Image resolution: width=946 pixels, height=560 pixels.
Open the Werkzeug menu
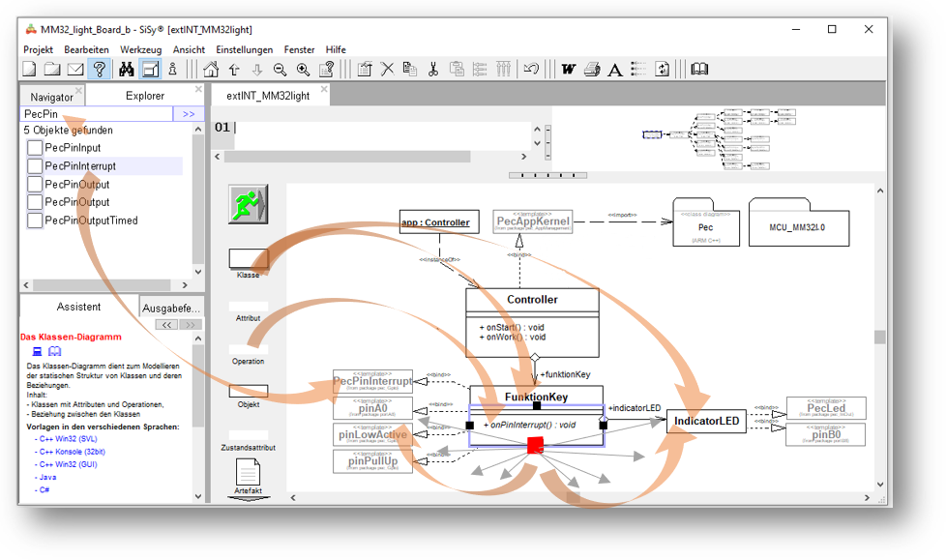141,49
